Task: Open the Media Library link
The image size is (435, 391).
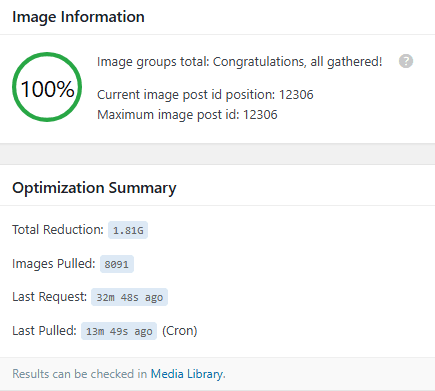Action: pos(187,374)
